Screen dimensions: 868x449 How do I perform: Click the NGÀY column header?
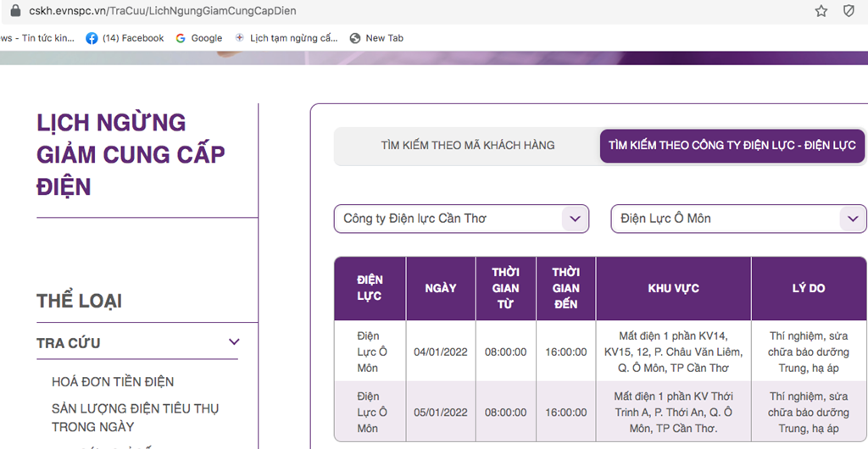click(441, 288)
